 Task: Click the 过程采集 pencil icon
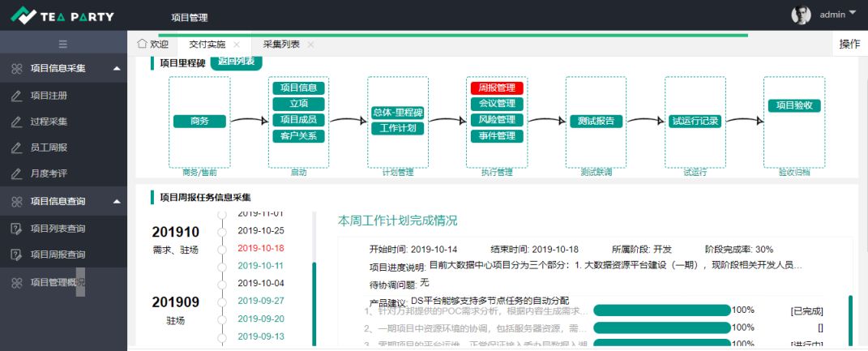point(16,122)
